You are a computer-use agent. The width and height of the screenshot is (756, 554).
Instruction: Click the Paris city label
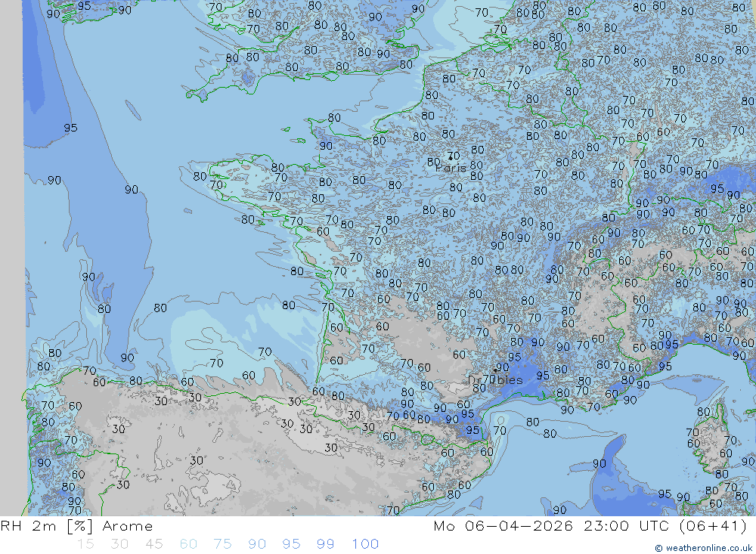452,168
